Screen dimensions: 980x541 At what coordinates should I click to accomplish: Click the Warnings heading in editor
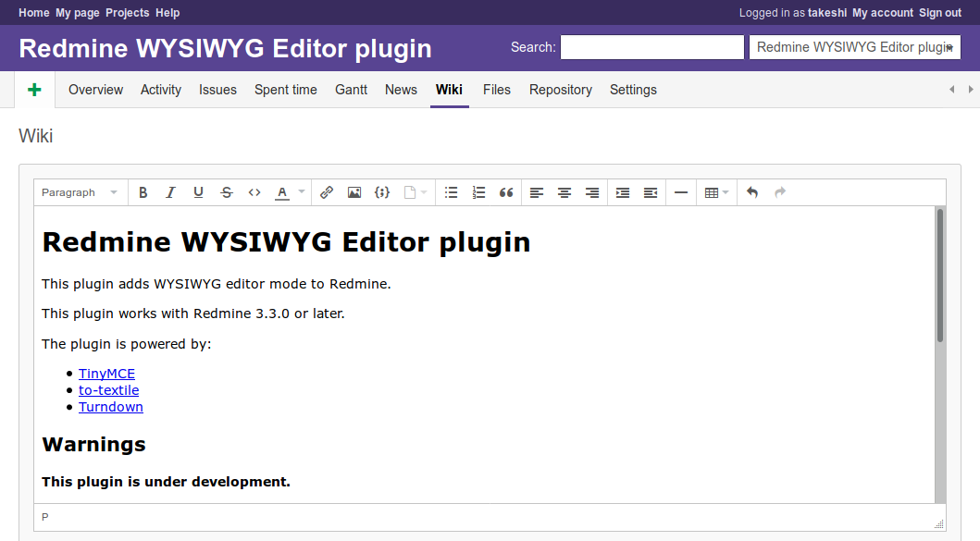93,444
